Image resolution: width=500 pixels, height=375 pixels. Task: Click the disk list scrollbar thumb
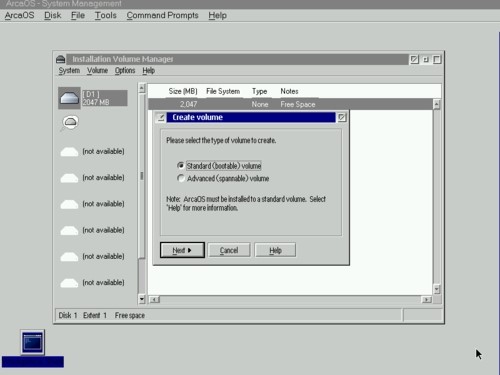(142, 176)
